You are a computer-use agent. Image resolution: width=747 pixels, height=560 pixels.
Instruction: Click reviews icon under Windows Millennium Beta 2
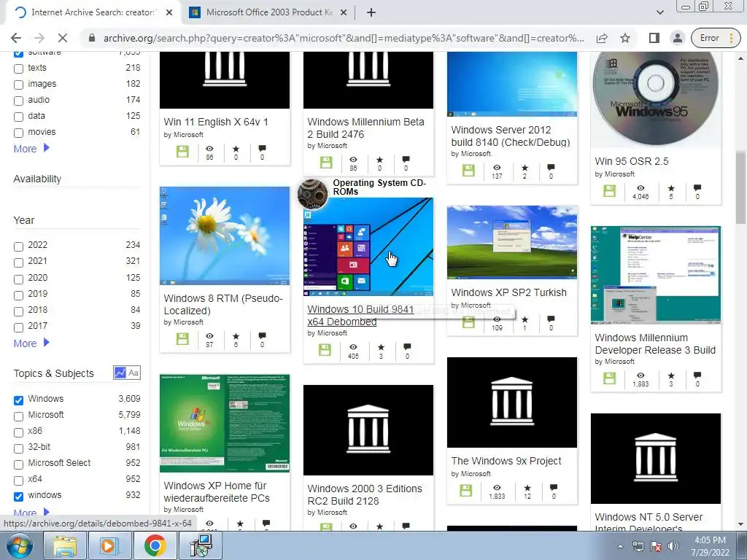[x=406, y=160]
